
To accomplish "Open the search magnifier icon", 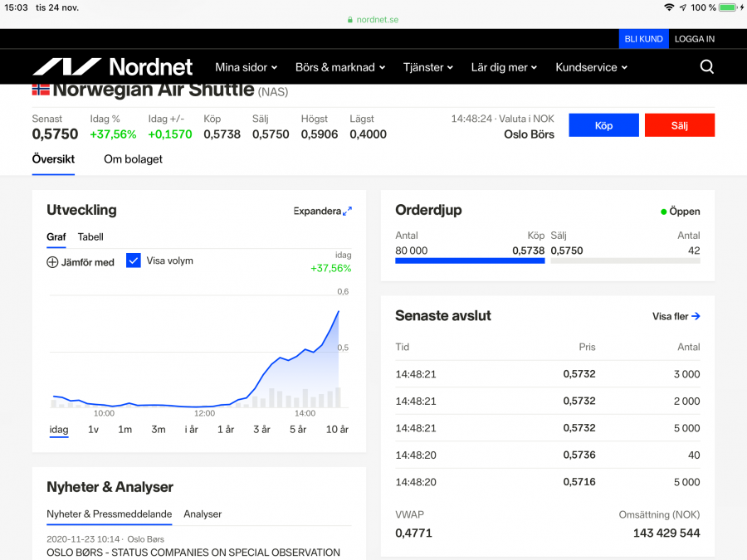I will 706,67.
